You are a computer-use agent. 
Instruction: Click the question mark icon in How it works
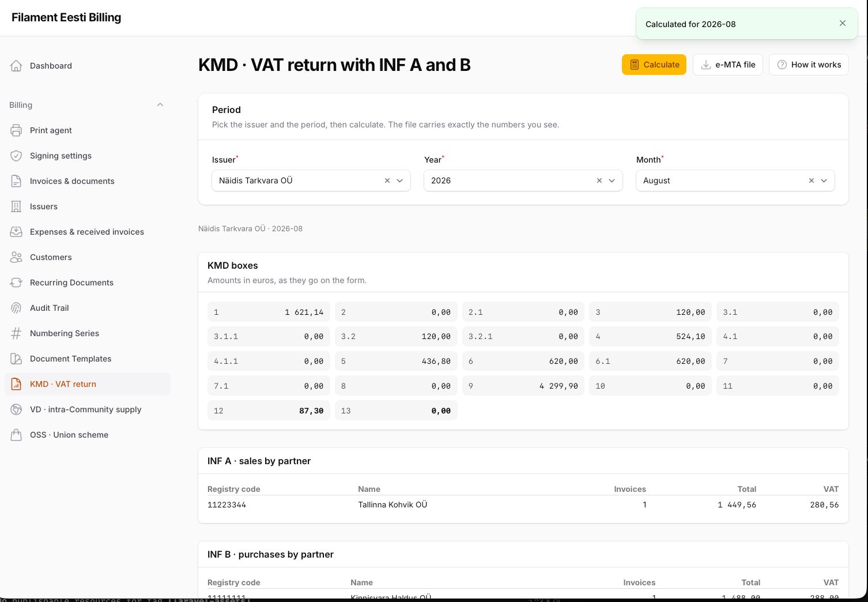[x=782, y=65]
